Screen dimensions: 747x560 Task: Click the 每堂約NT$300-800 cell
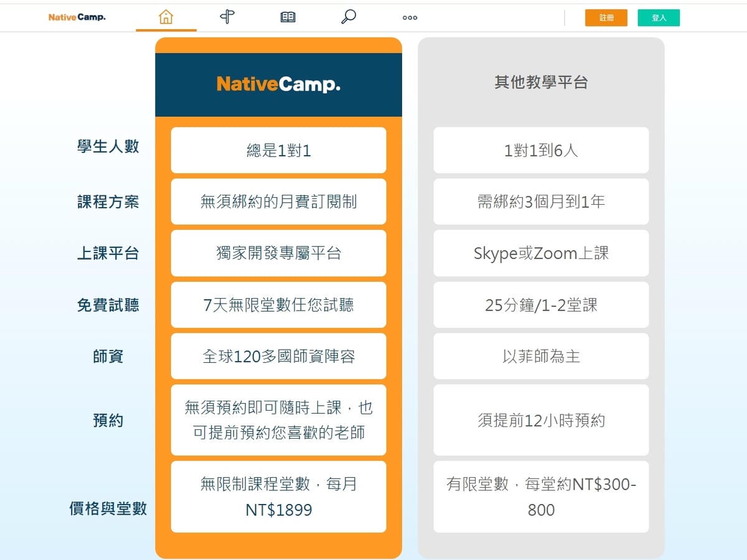[541, 497]
